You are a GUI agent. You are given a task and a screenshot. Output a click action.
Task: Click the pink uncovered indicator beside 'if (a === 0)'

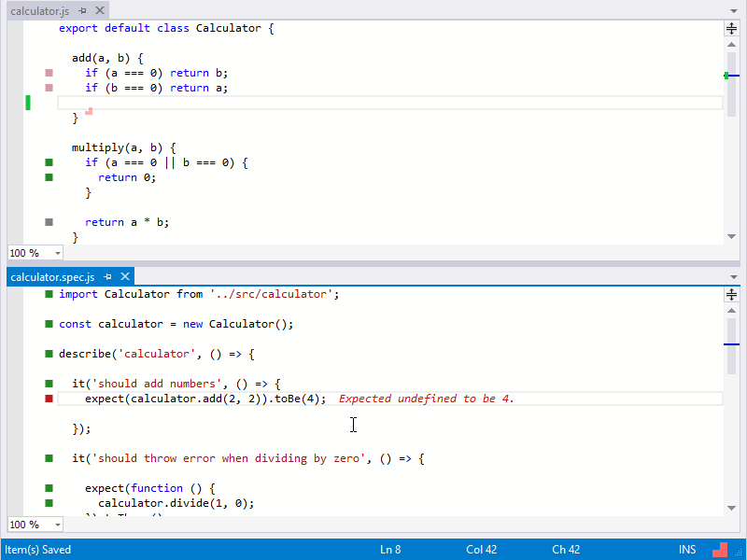pos(48,73)
